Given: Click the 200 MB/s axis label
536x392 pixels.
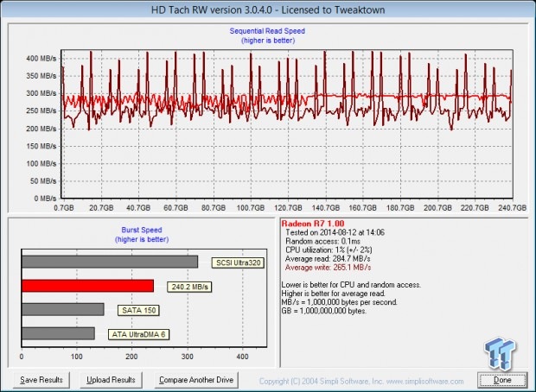Looking at the screenshot, I should pos(41,129).
